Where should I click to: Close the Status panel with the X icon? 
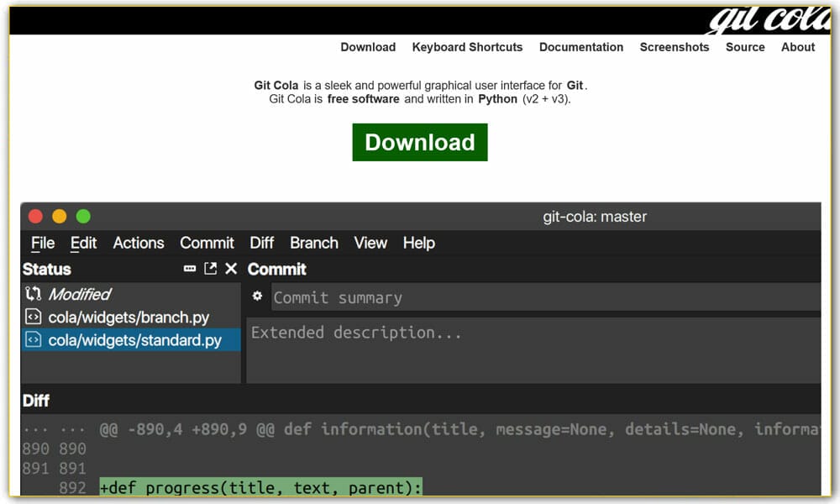click(x=231, y=269)
